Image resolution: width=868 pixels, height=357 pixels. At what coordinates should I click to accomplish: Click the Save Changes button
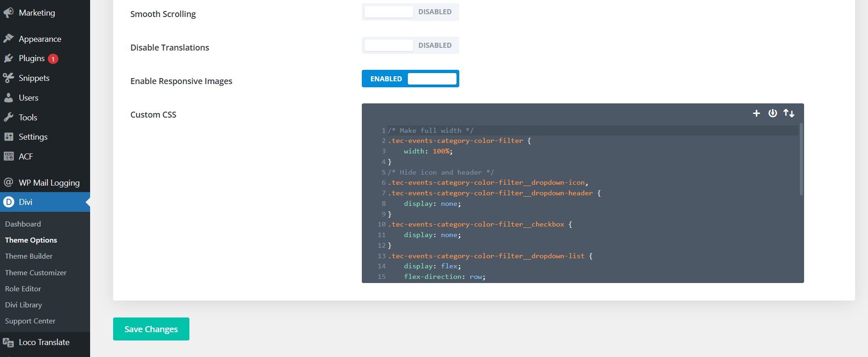pos(151,329)
